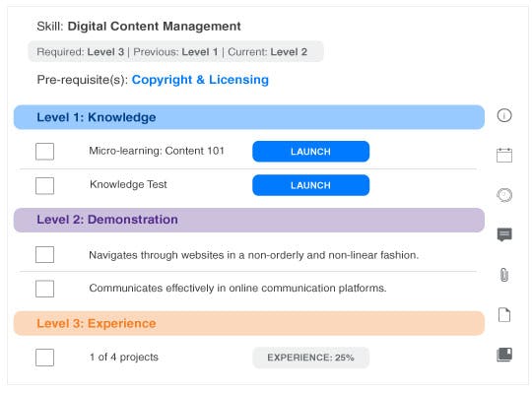Click the 'Knowledge Test' label
Image resolution: width=532 pixels, height=393 pixels.
tap(128, 184)
